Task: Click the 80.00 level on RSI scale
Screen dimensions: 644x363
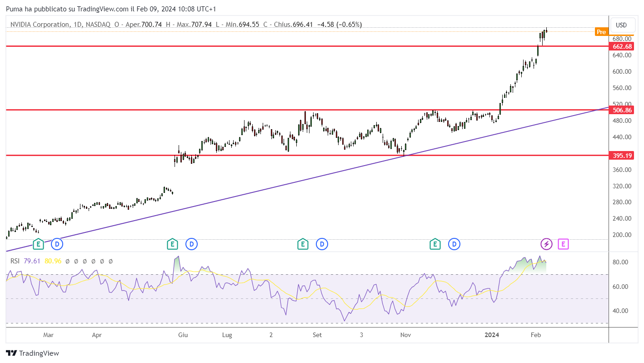Action: click(x=621, y=262)
